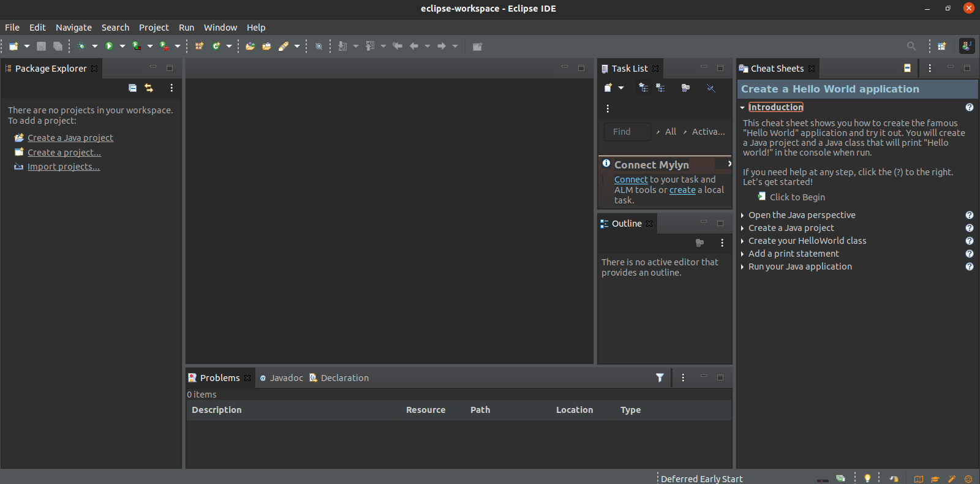Expand 'Run your Java application' step
Viewport: 980px width, 484px height.
point(742,267)
